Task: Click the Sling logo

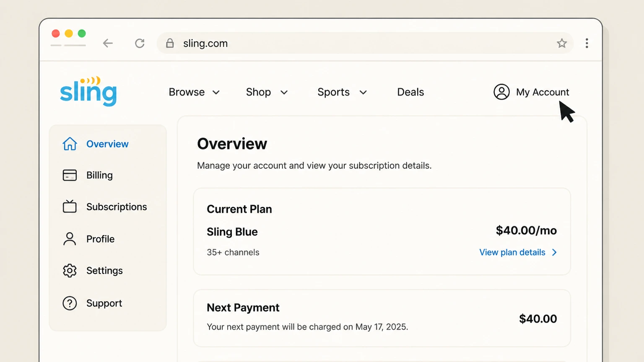Action: (88, 91)
